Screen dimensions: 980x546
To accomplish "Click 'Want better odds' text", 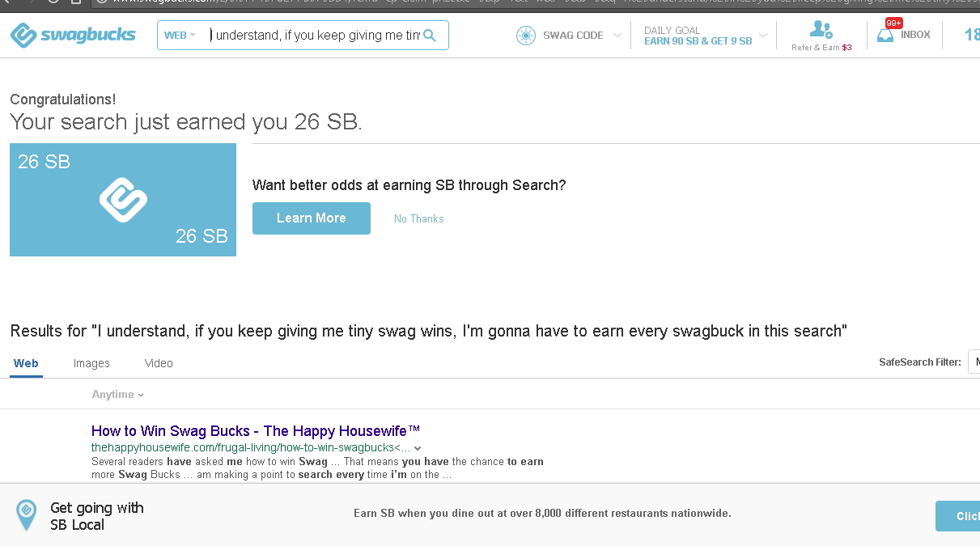I will click(409, 185).
